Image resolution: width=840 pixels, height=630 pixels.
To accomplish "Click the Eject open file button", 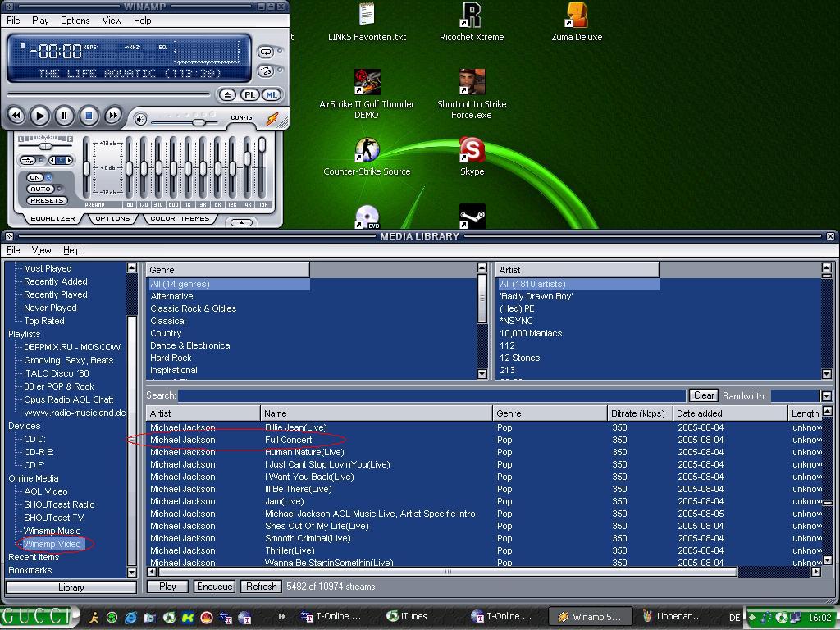I will [227, 95].
